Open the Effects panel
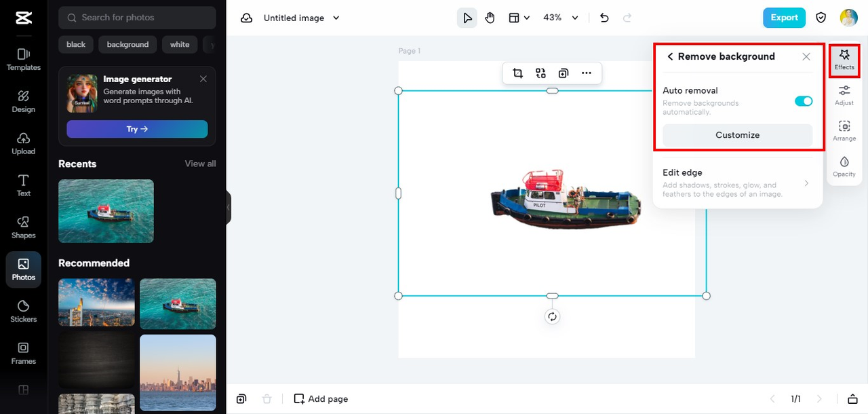Screen dimensions: 868x414 point(844,60)
